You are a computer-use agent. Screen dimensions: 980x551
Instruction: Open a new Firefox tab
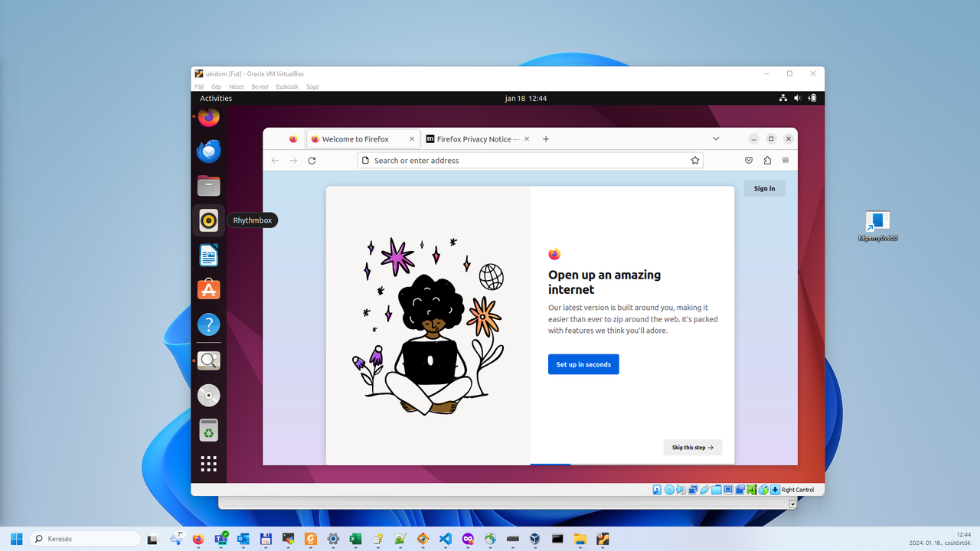click(546, 139)
